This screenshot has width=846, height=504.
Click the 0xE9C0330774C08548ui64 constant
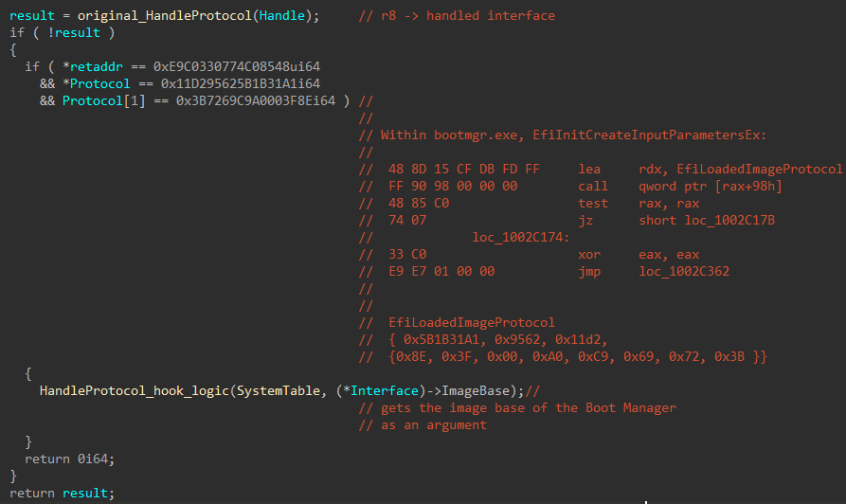click(x=237, y=67)
